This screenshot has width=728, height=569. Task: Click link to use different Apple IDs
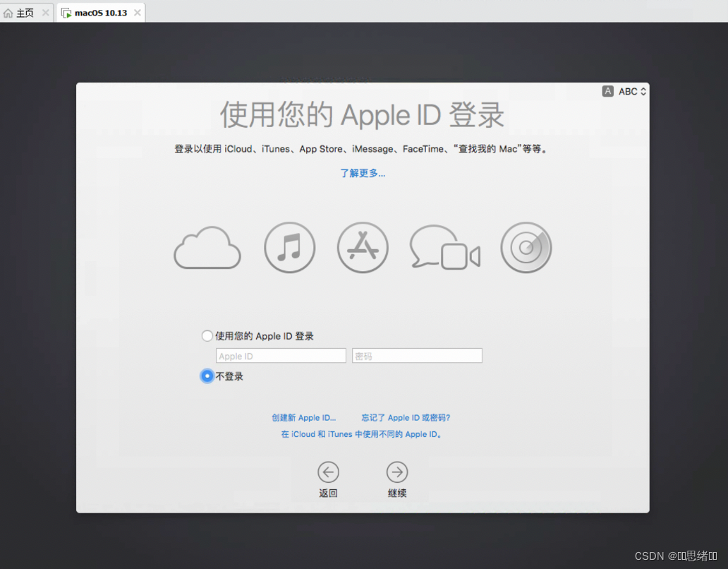[x=361, y=434]
